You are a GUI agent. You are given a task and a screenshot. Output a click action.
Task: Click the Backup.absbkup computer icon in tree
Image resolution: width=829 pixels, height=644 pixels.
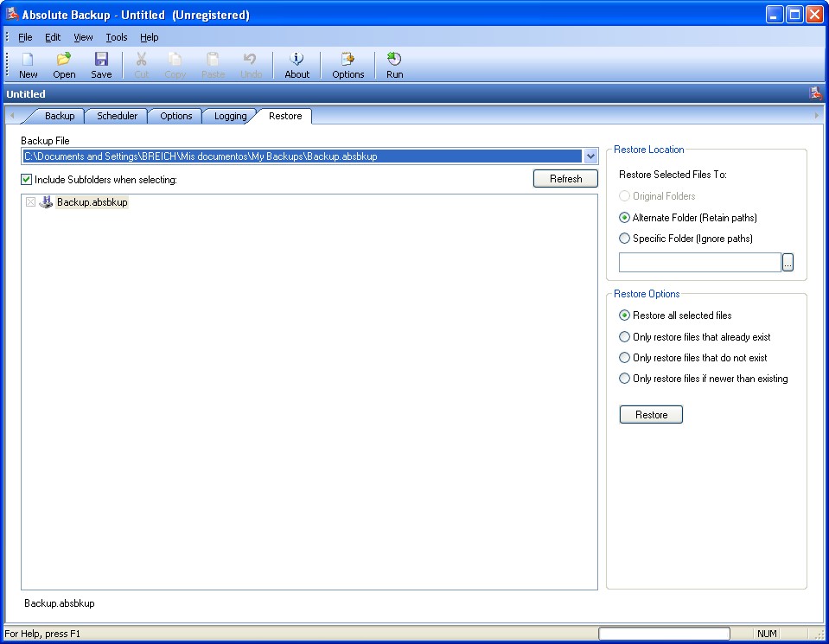46,202
